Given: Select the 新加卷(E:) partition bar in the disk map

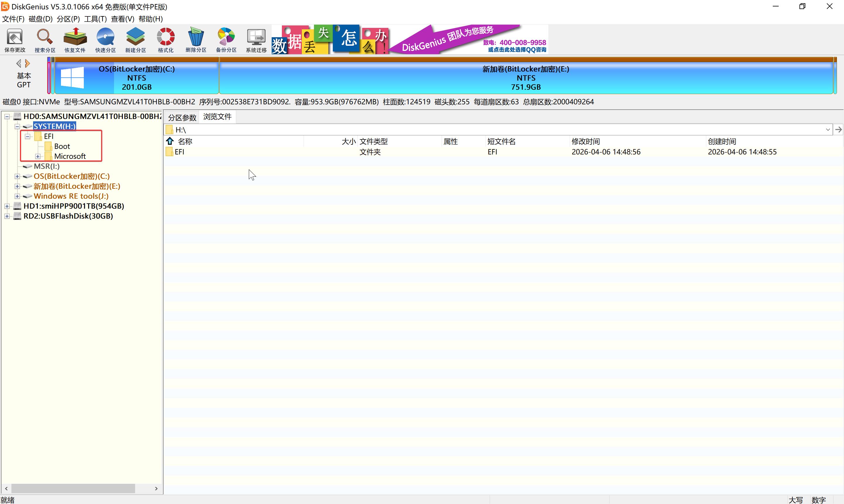Looking at the screenshot, I should tap(525, 78).
